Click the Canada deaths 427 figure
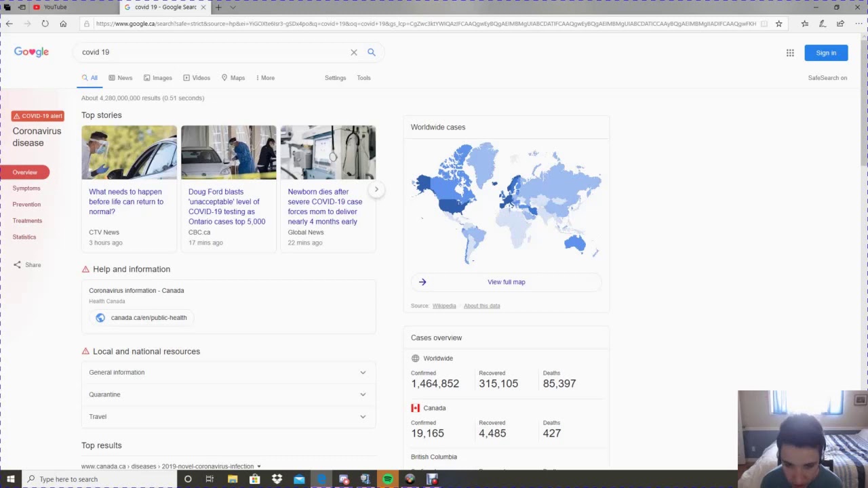Screen dimensions: 868x488 click(x=551, y=433)
